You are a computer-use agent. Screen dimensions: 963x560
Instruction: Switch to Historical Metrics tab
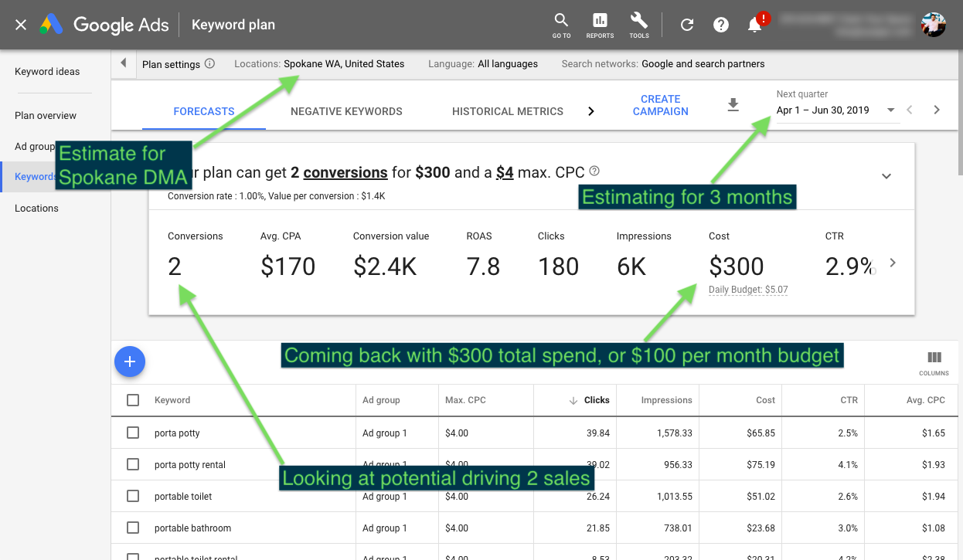[x=508, y=111]
